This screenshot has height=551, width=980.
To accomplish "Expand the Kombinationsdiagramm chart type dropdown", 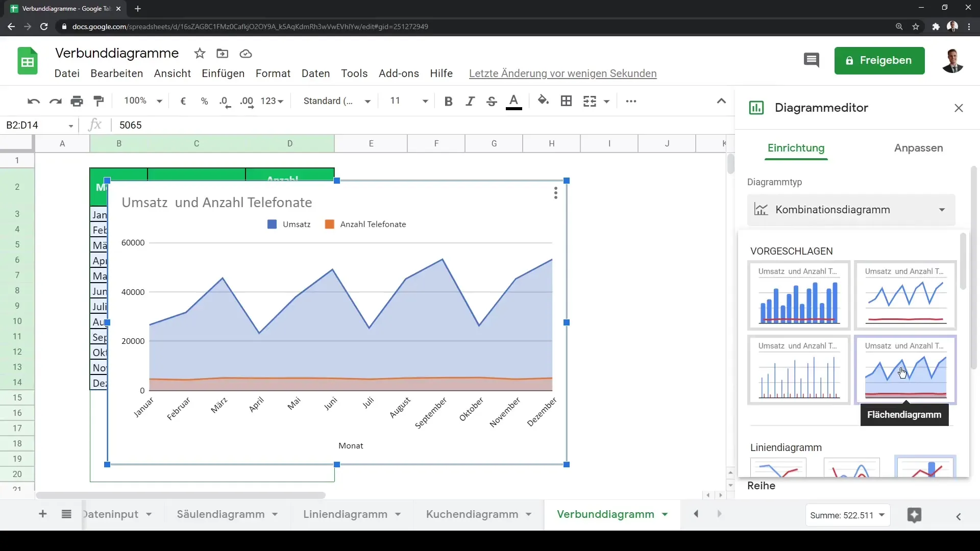I will [x=851, y=210].
